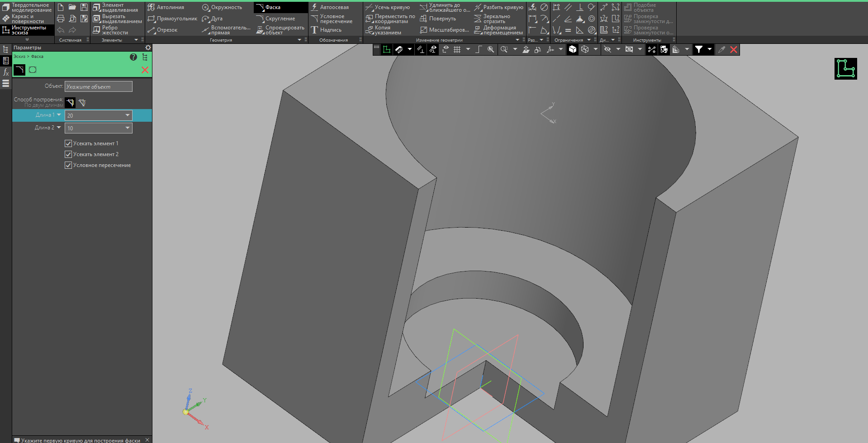Apply the concentric circles constraint icon
868x443 pixels.
tap(592, 19)
